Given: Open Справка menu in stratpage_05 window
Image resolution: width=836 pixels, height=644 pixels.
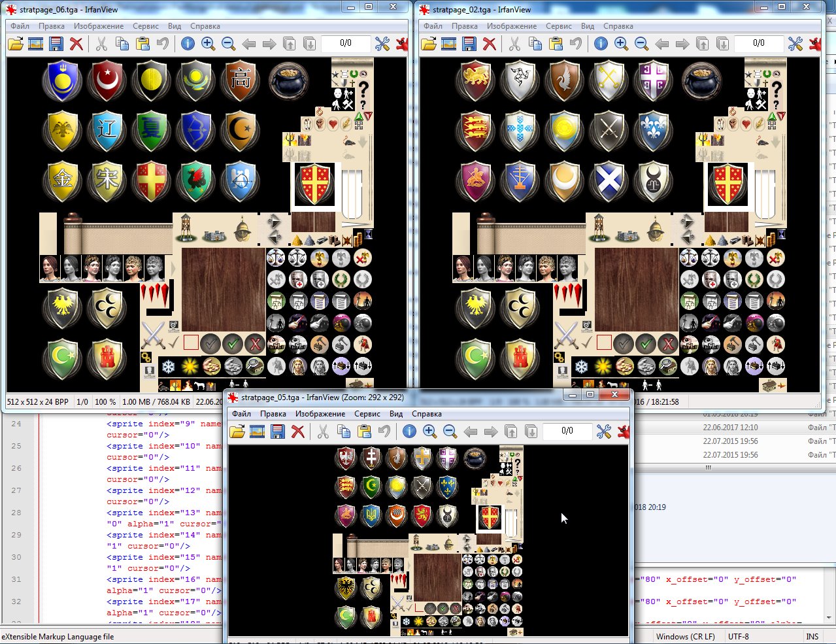Looking at the screenshot, I should tap(427, 414).
